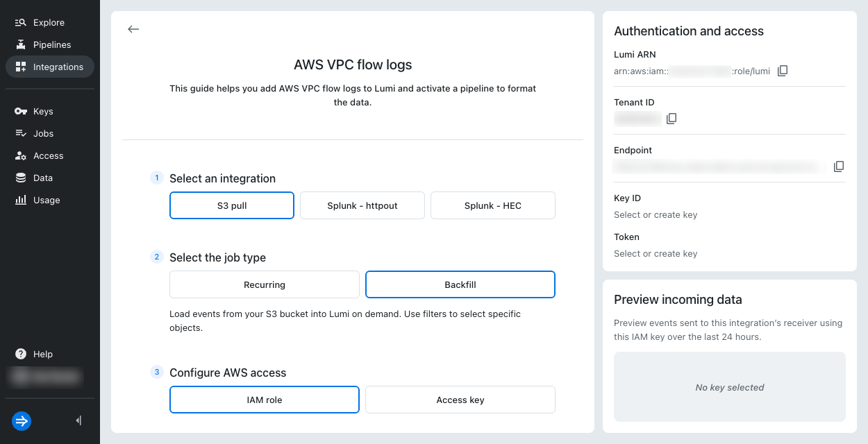Click the Access people icon

[x=21, y=155]
